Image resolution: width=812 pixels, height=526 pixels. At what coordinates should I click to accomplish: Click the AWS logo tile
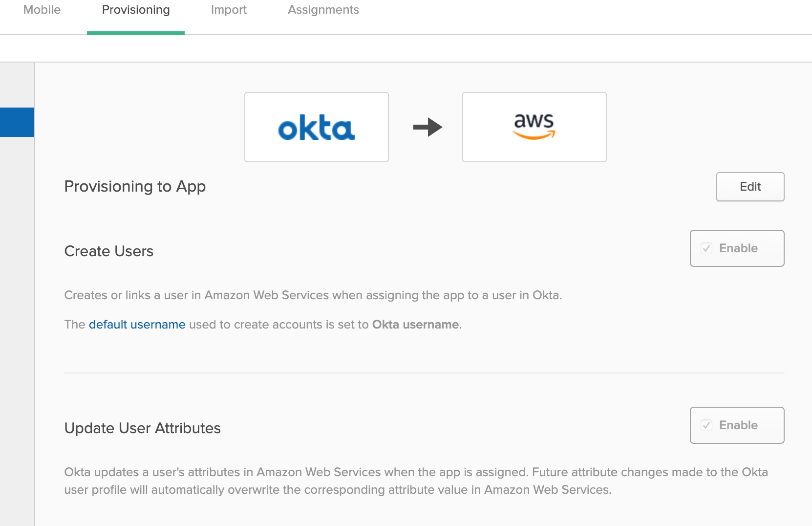(x=534, y=127)
